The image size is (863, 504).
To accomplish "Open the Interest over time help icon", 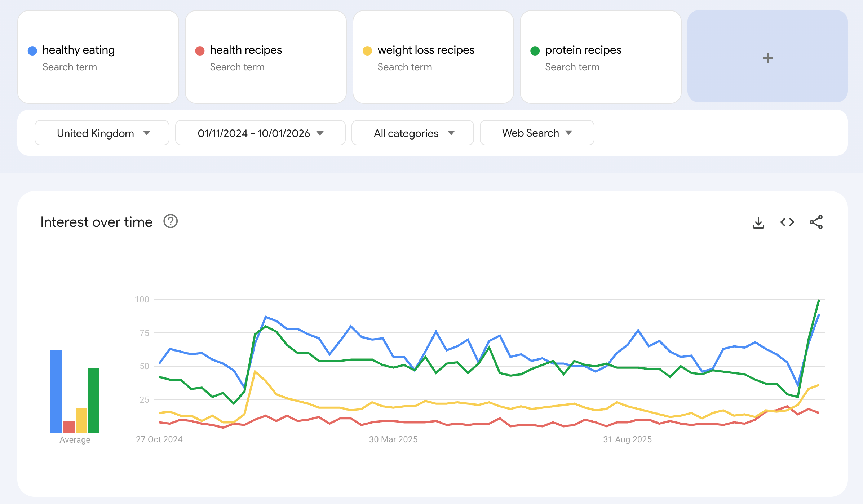I will (171, 221).
